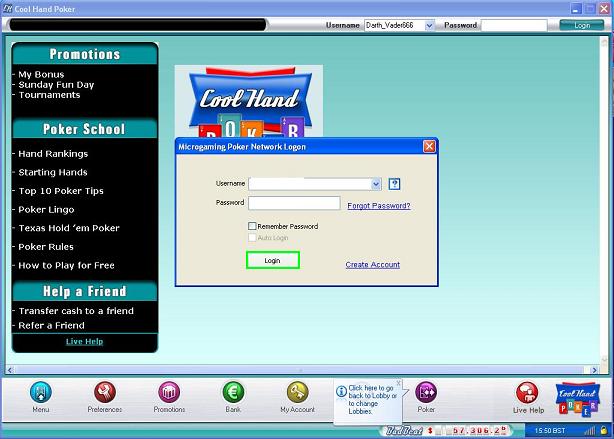Screen dimensions: 614x439
Task: Expand the dialog Username dropdown
Action: 376,184
